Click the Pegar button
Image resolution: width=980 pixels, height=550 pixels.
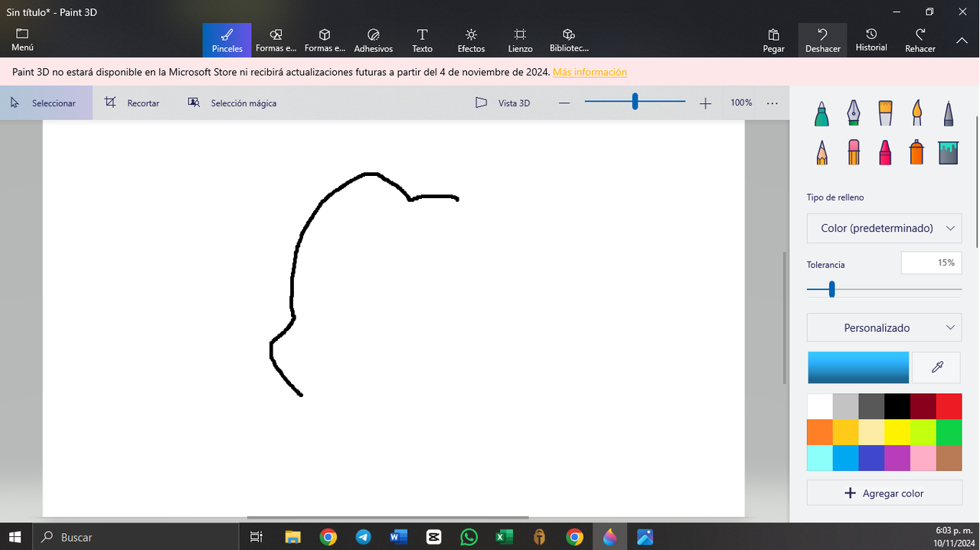773,40
